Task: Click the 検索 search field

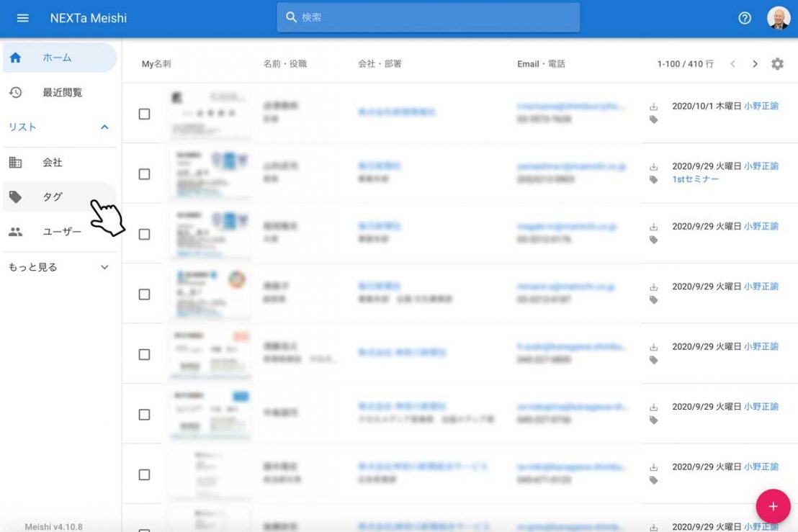Action: coord(428,17)
